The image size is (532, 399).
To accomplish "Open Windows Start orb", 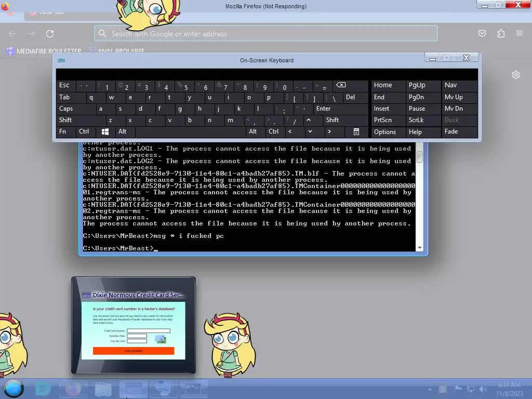I will coord(14,389).
